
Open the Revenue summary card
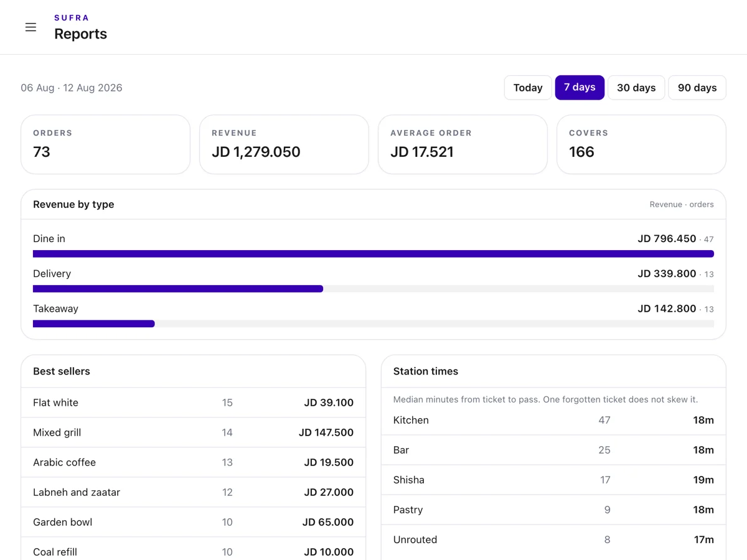pyautogui.click(x=284, y=144)
